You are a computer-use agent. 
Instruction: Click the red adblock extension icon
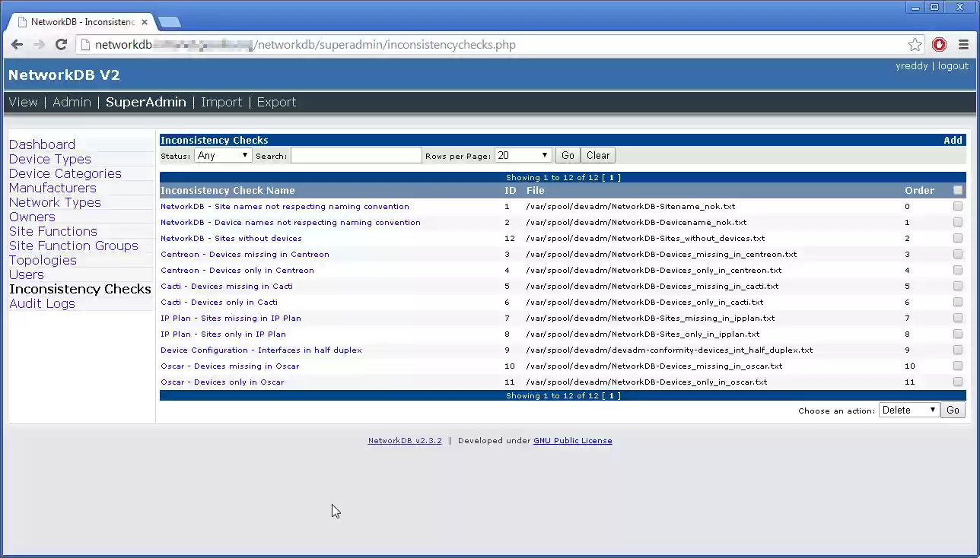coord(939,45)
